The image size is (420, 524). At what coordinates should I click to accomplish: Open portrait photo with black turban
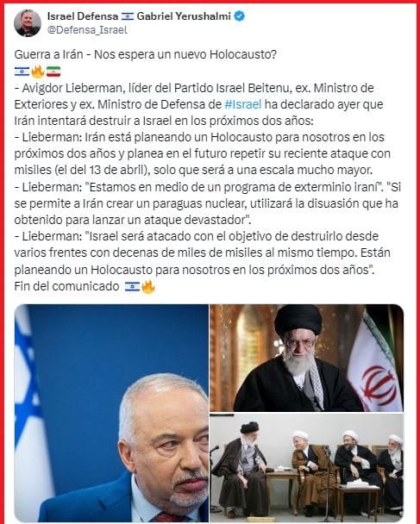[306, 358]
